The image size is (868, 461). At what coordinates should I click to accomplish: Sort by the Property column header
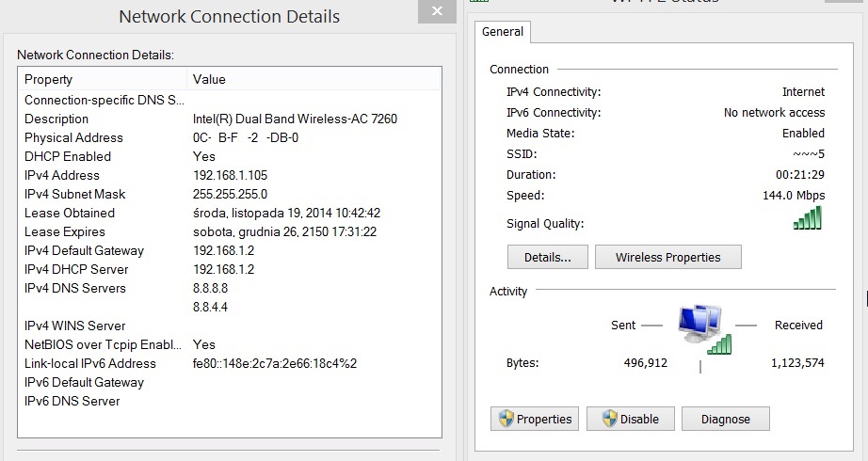click(x=104, y=79)
